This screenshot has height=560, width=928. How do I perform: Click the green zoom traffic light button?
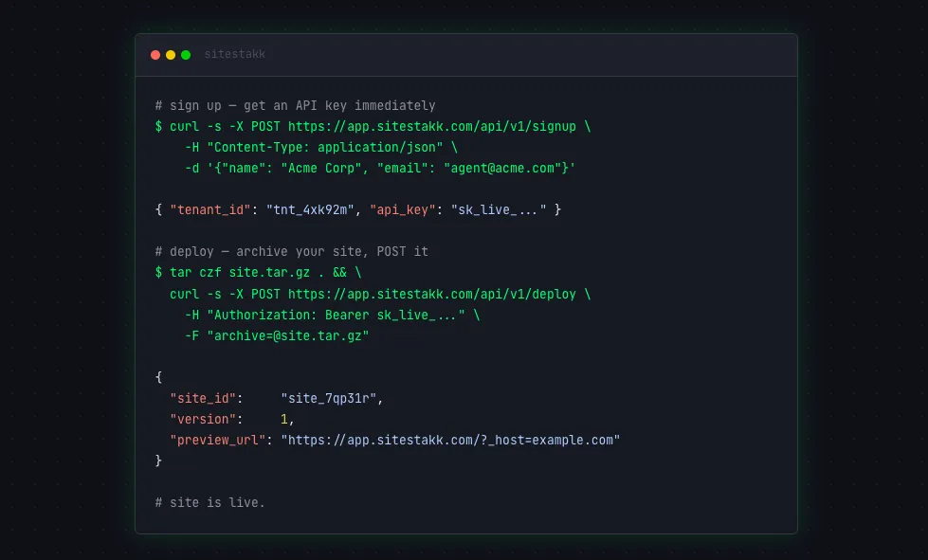pyautogui.click(x=185, y=55)
